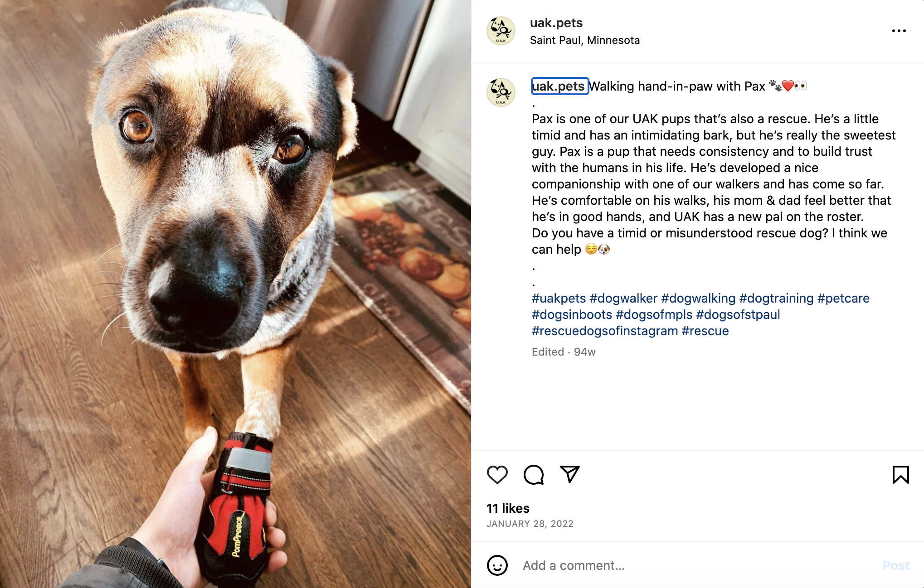Share post with paper plane icon

(570, 474)
